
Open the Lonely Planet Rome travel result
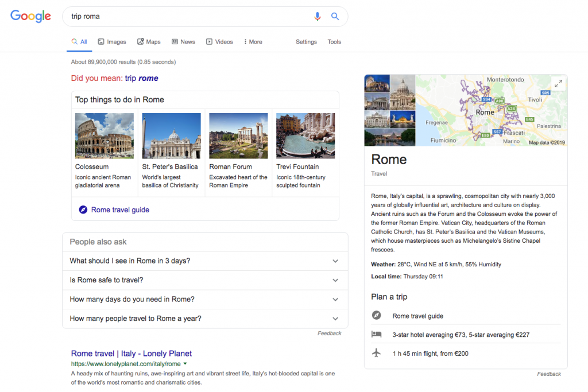point(131,354)
